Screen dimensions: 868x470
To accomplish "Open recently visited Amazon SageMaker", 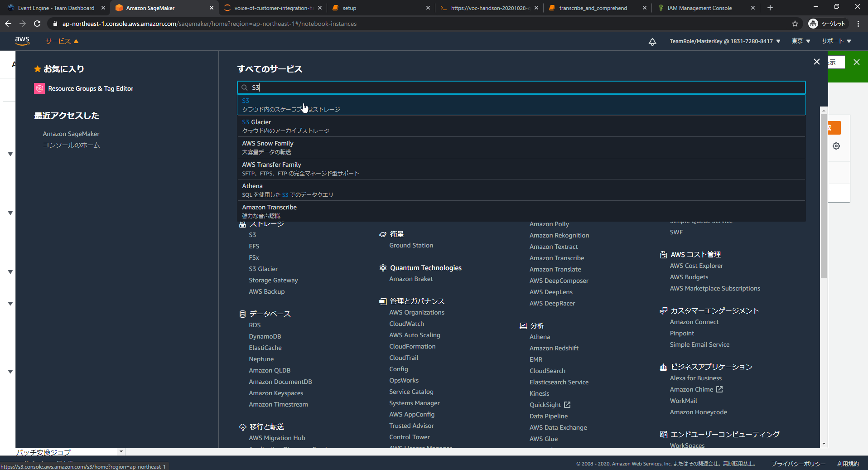I will coord(71,134).
